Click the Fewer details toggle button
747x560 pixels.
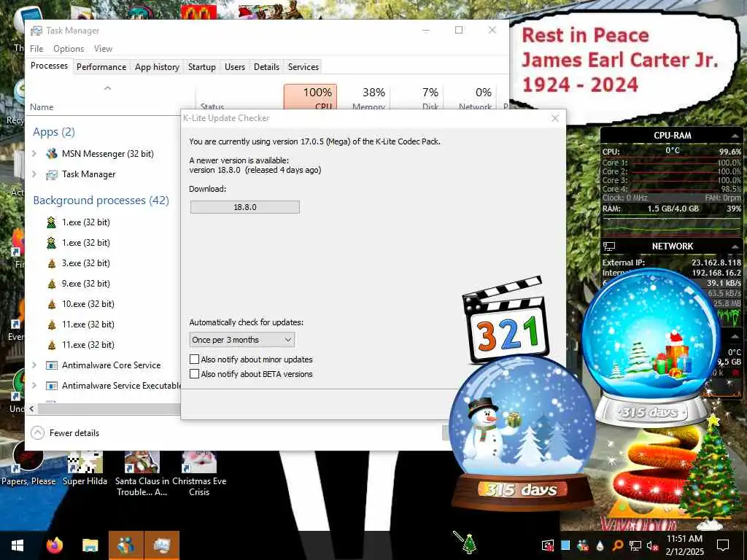coord(65,433)
